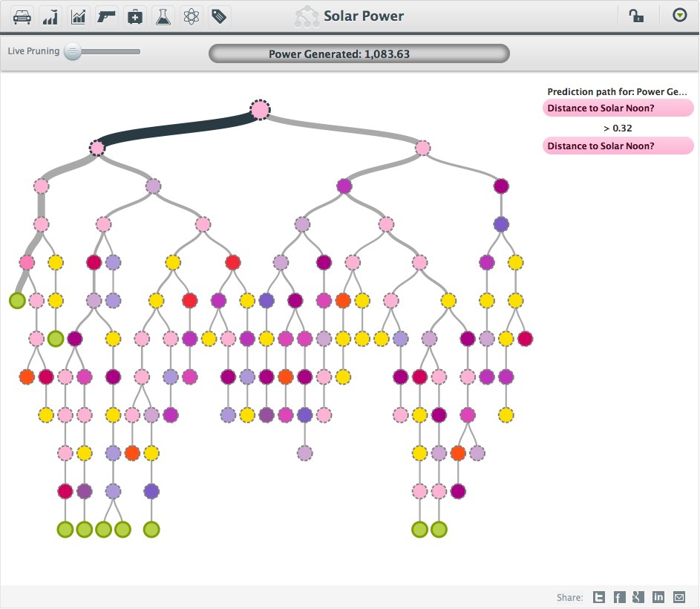This screenshot has width=700, height=609.
Task: Adjust the Live Pruning slider
Action: click(73, 51)
